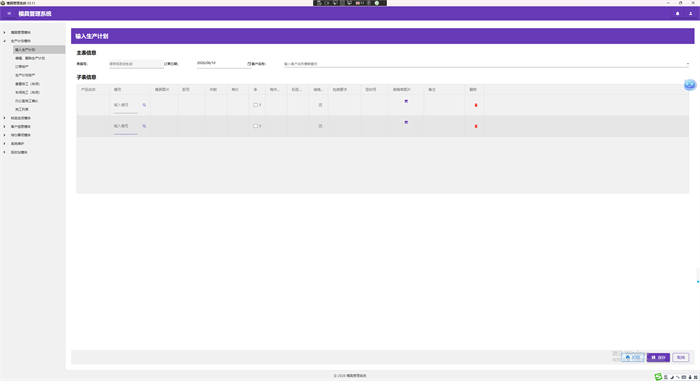This screenshot has height=381, width=700.
Task: Click the image upload icon in first row
Action: click(x=406, y=101)
